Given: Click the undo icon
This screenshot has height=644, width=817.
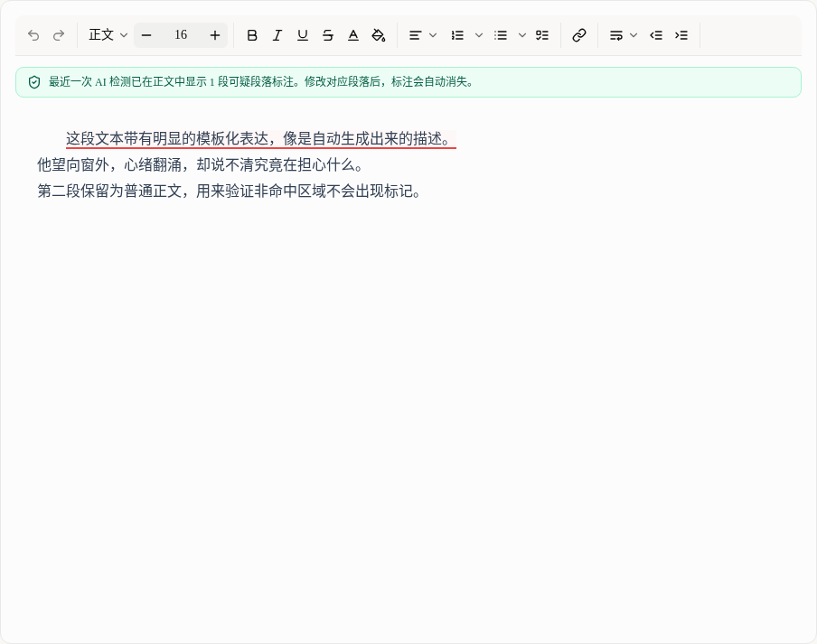Looking at the screenshot, I should pyautogui.click(x=33, y=35).
